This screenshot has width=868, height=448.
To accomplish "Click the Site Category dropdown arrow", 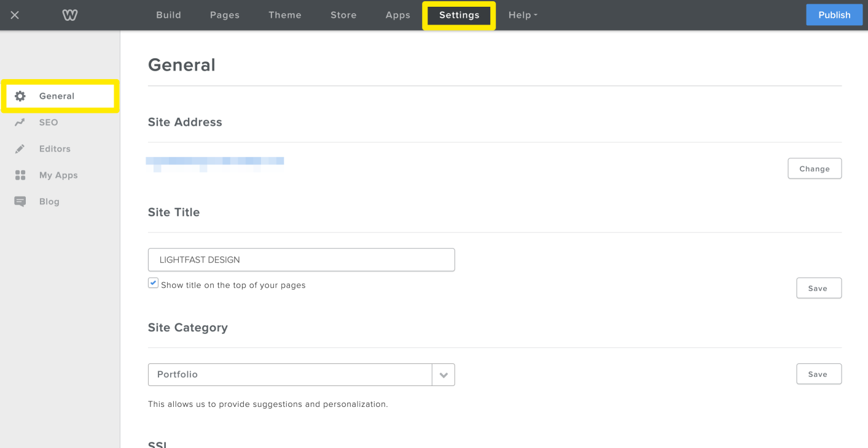I will 444,375.
